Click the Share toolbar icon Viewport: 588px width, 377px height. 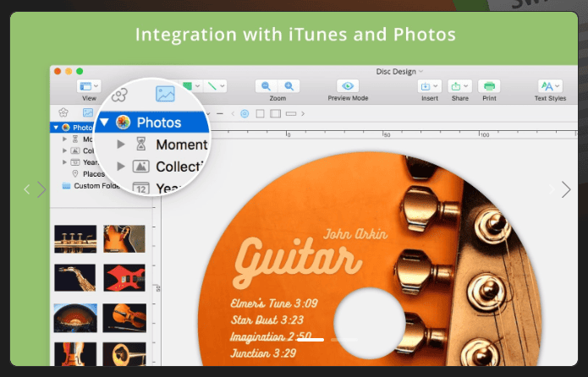(456, 86)
